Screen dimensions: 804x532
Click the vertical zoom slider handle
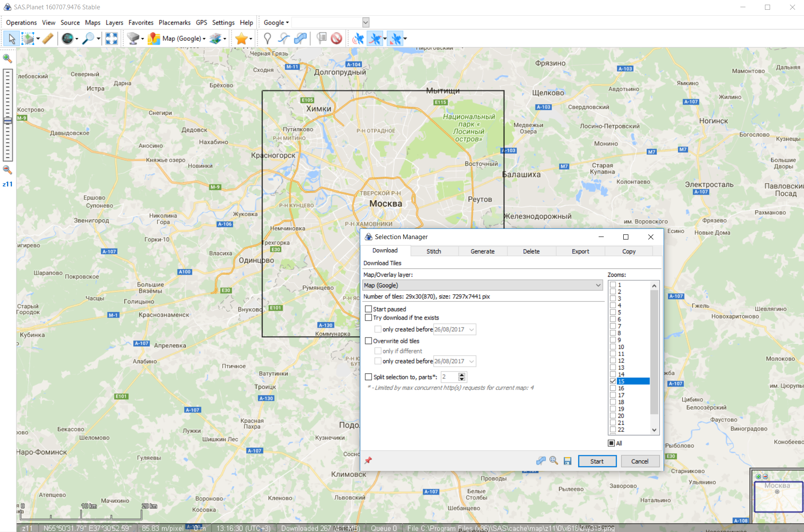(8, 121)
